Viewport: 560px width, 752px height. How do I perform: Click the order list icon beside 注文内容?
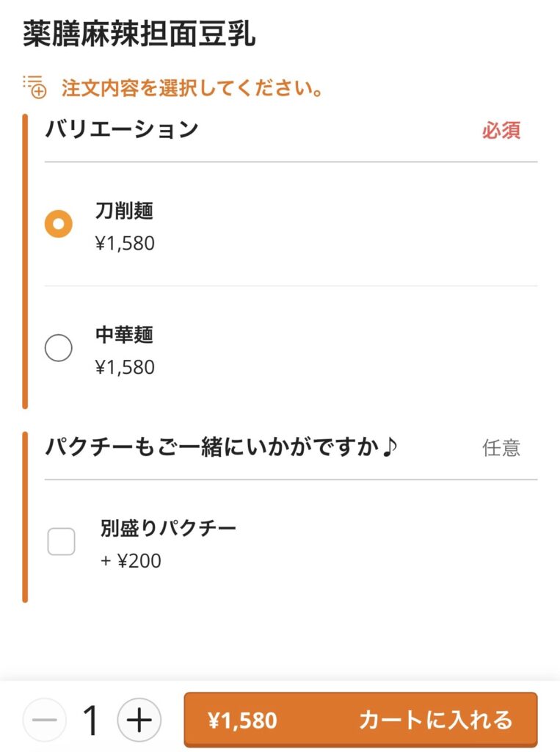pos(34,87)
